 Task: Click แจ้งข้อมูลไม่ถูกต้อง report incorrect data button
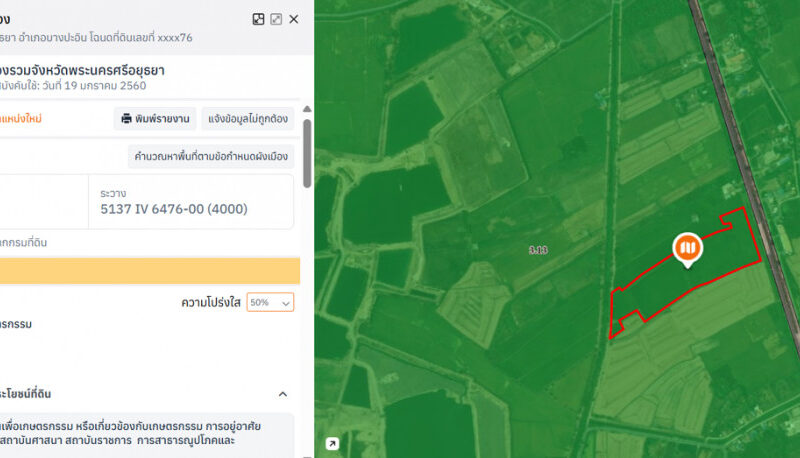(247, 118)
